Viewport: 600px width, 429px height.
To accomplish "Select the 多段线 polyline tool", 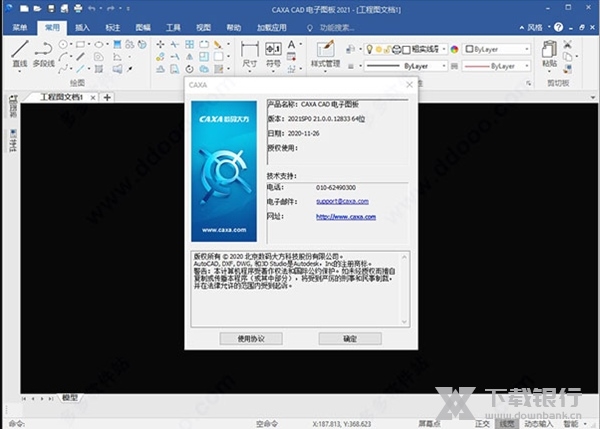I will click(x=43, y=54).
